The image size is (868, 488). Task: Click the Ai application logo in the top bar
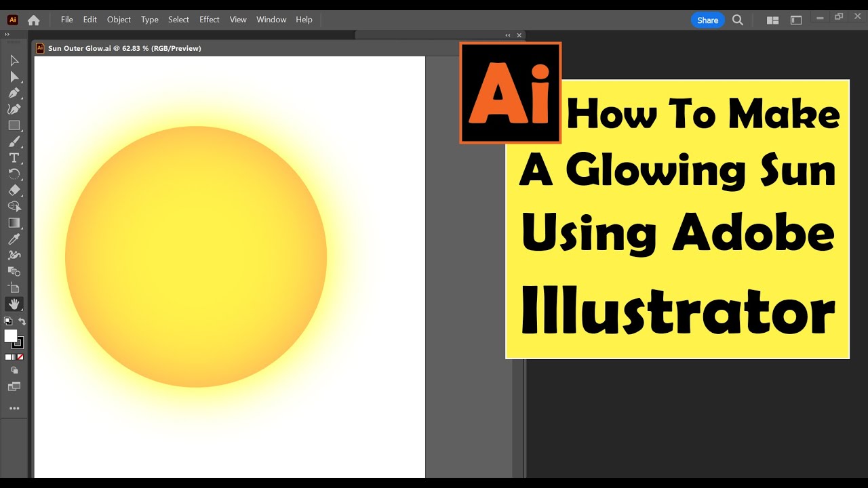pos(12,20)
